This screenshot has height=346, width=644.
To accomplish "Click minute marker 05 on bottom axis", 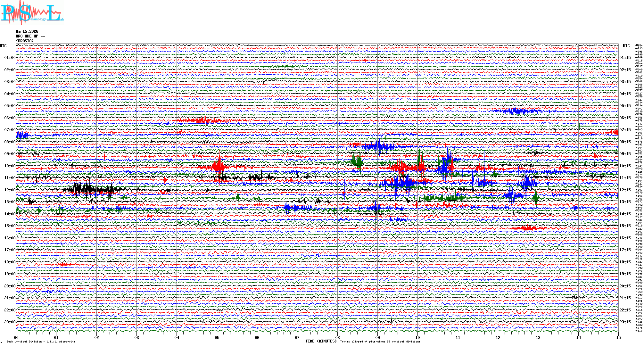I will point(217,337).
